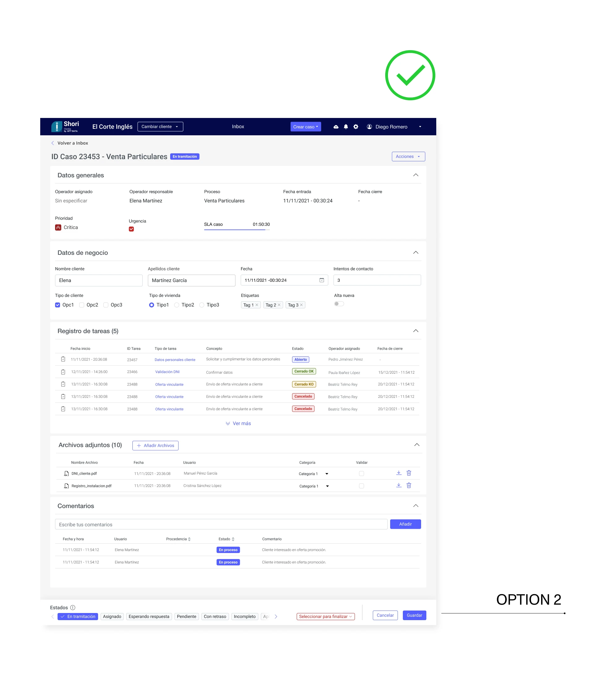The image size is (599, 700).
Task: Delete Registro_instalacion.pdf
Action: (408, 485)
